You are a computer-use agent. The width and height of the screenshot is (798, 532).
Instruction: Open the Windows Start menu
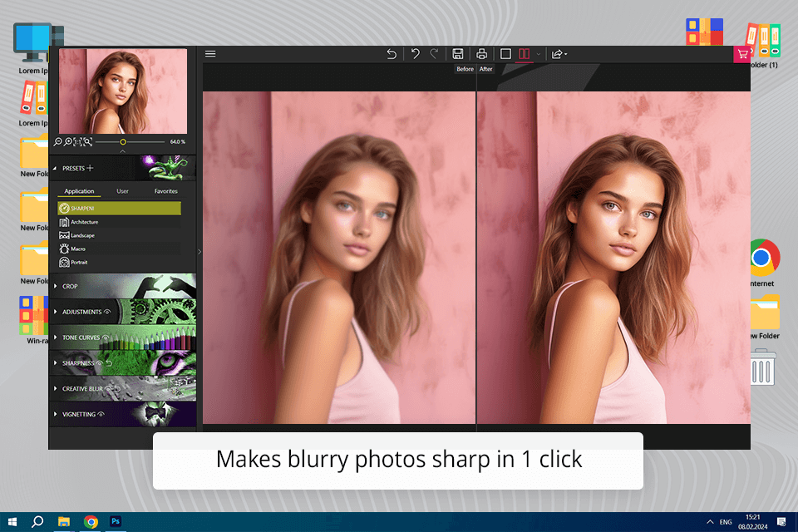[x=12, y=522]
